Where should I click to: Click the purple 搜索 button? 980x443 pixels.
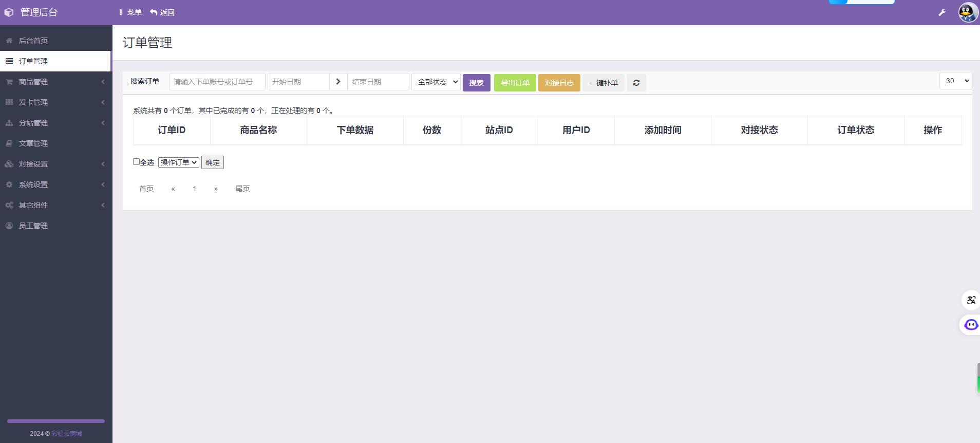(476, 83)
